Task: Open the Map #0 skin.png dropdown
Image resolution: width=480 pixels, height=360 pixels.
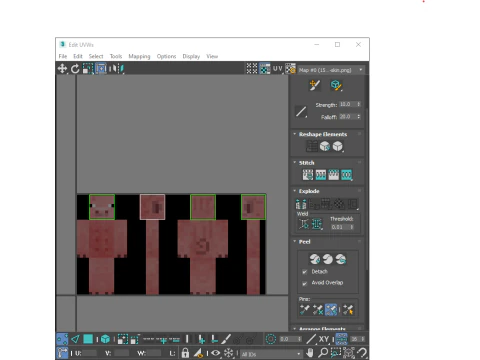Action: pyautogui.click(x=331, y=70)
